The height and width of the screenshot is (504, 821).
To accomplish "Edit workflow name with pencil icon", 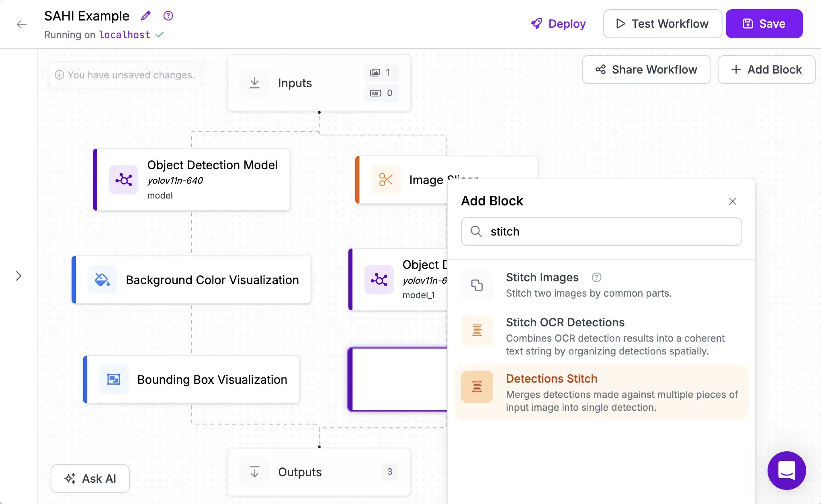I will point(145,16).
